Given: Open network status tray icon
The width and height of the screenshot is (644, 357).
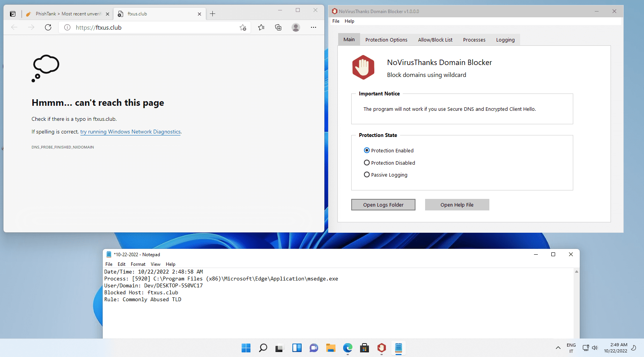Looking at the screenshot, I should (586, 348).
